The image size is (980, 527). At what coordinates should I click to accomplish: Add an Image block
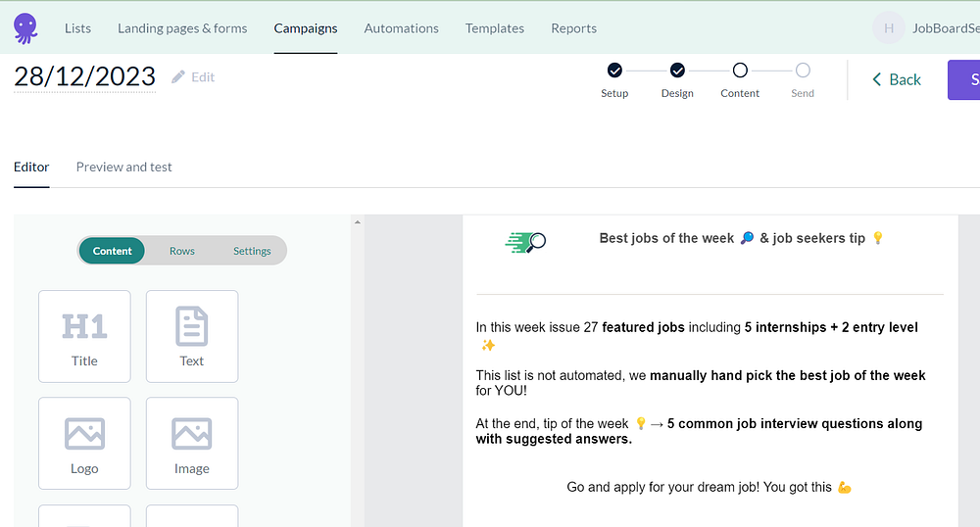[192, 444]
